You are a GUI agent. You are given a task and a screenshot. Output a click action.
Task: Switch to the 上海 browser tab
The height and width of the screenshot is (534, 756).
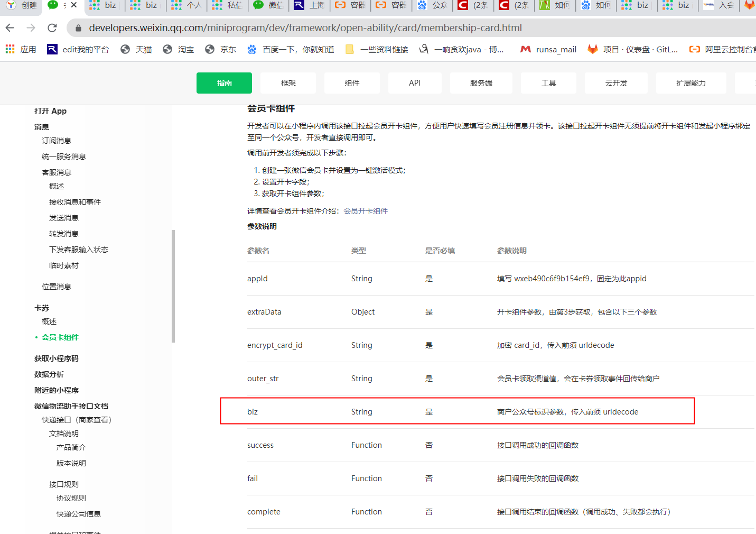(x=310, y=5)
